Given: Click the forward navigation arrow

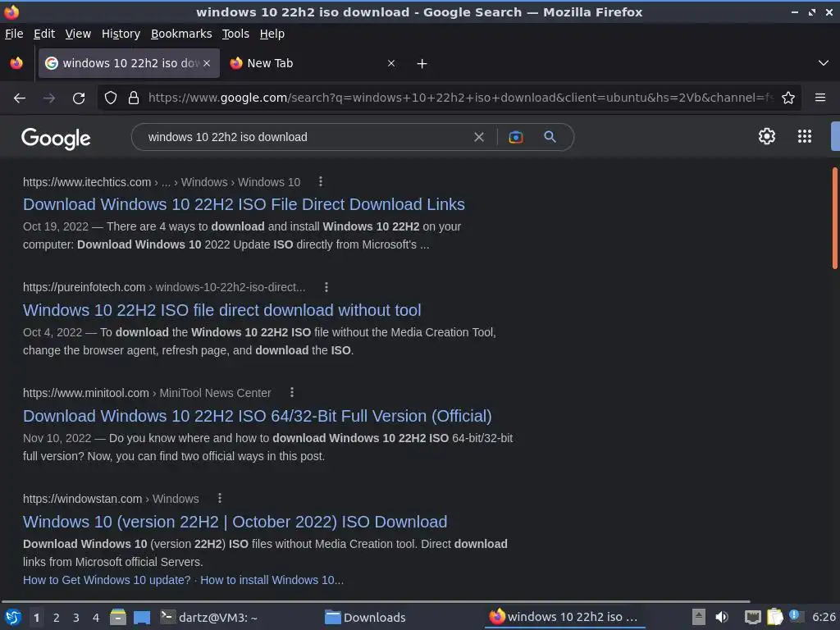Looking at the screenshot, I should tap(48, 98).
